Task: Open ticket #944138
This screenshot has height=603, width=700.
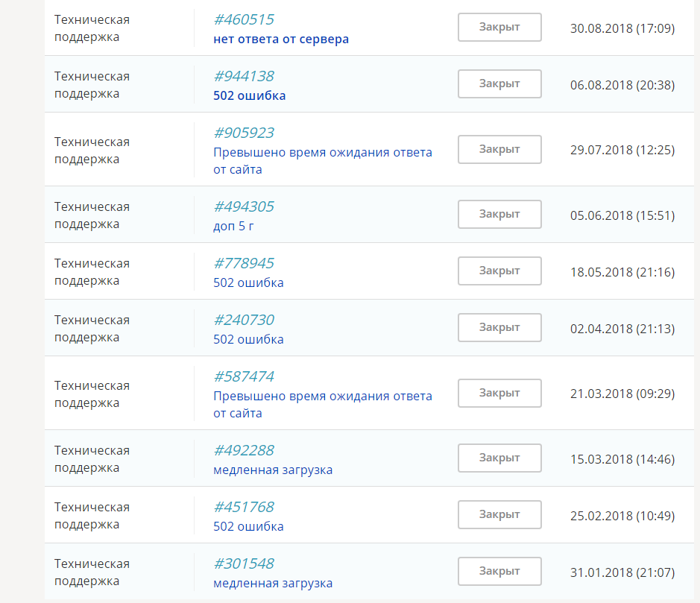Action: (x=244, y=76)
